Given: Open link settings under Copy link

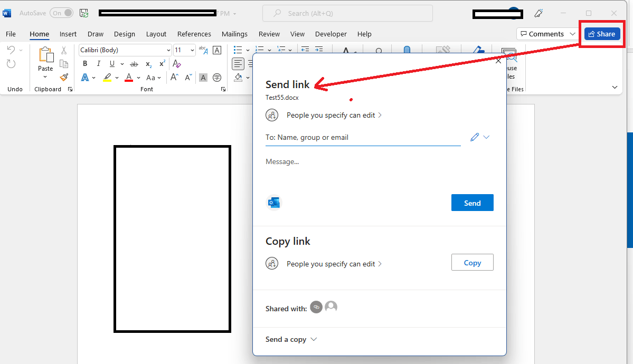Looking at the screenshot, I should coord(323,264).
